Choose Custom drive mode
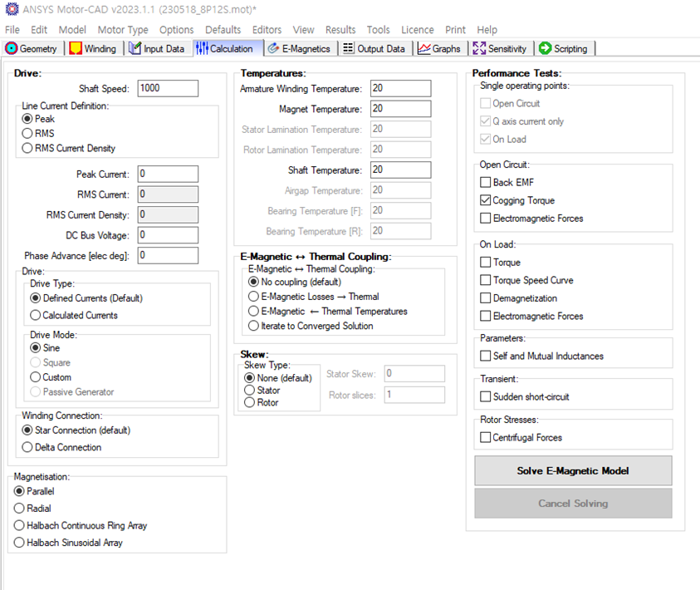The width and height of the screenshot is (700, 590). [x=35, y=377]
